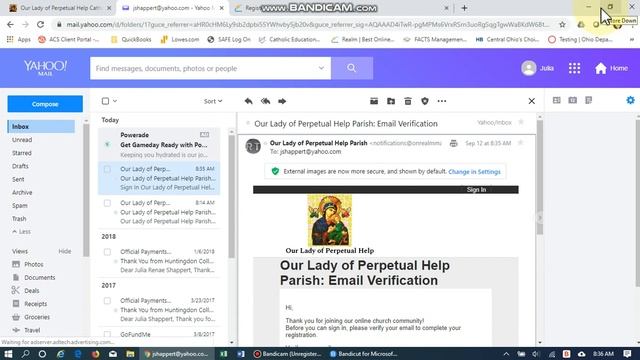This screenshot has height=360, width=640.
Task: Click the Reply All icon
Action: (x=265, y=101)
